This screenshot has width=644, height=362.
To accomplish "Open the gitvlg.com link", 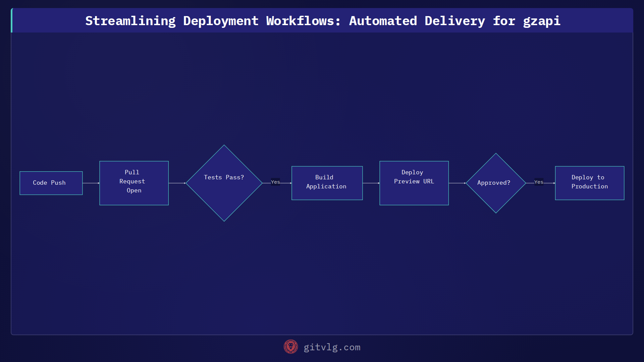I will (x=332, y=347).
